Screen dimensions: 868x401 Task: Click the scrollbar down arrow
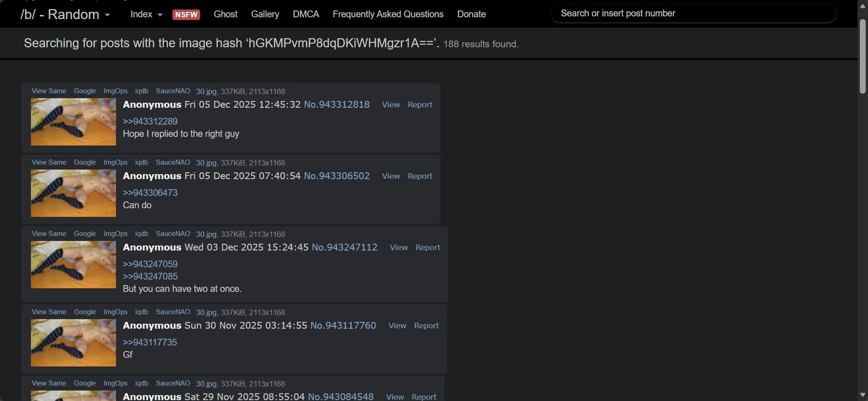pyautogui.click(x=863, y=395)
